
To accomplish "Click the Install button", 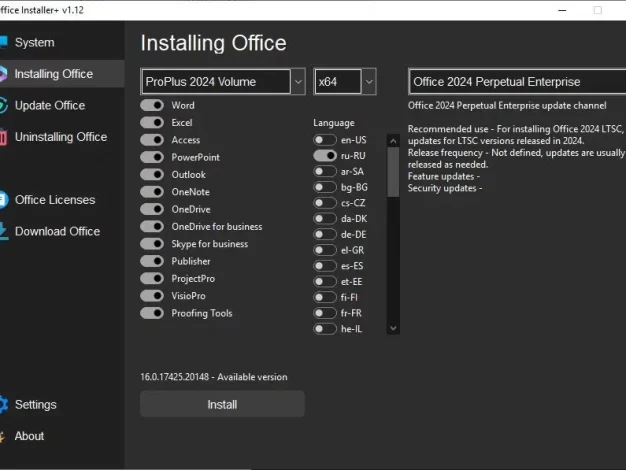I will [222, 404].
